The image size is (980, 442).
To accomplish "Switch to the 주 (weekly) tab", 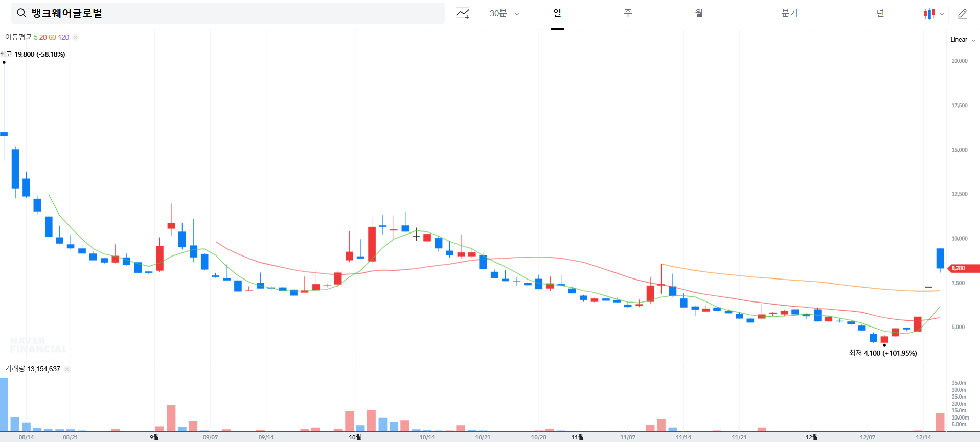I will (628, 13).
